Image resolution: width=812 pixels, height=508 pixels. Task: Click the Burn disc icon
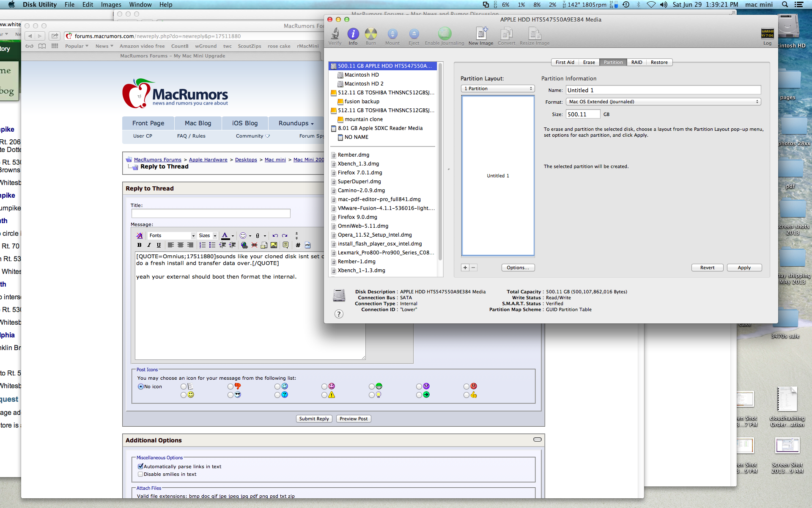pos(370,36)
